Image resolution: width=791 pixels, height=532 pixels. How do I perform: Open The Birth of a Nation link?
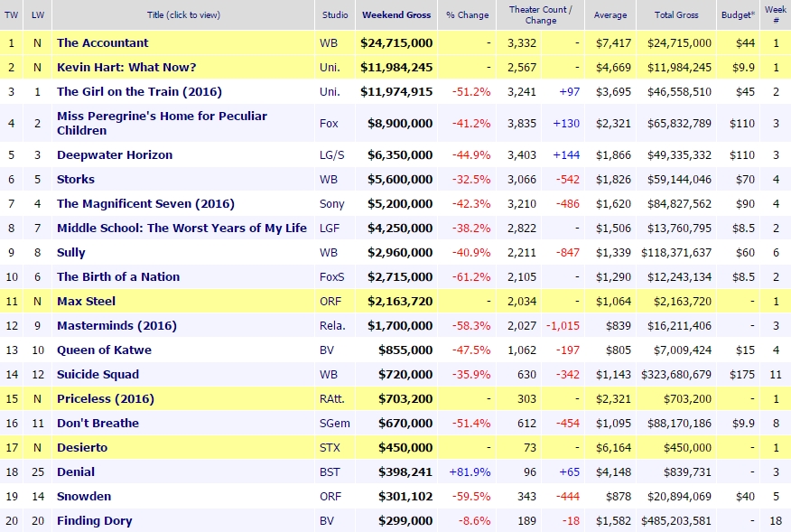[x=118, y=276]
